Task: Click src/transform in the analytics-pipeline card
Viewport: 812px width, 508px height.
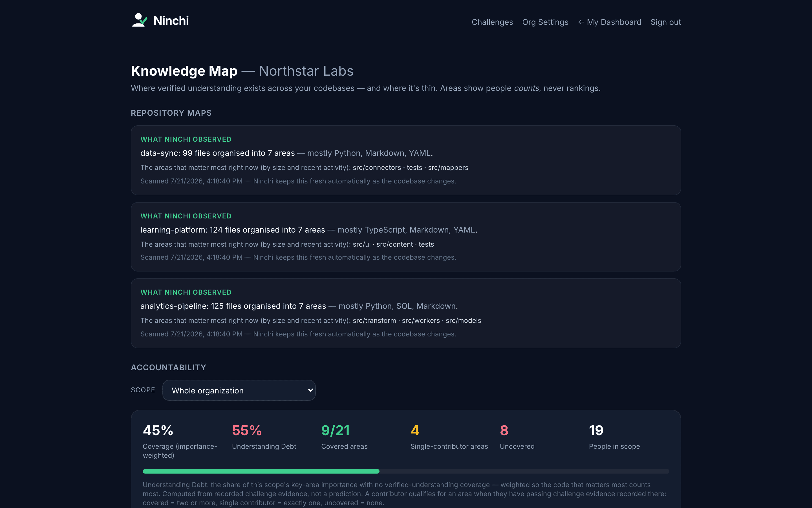Action: pyautogui.click(x=374, y=321)
